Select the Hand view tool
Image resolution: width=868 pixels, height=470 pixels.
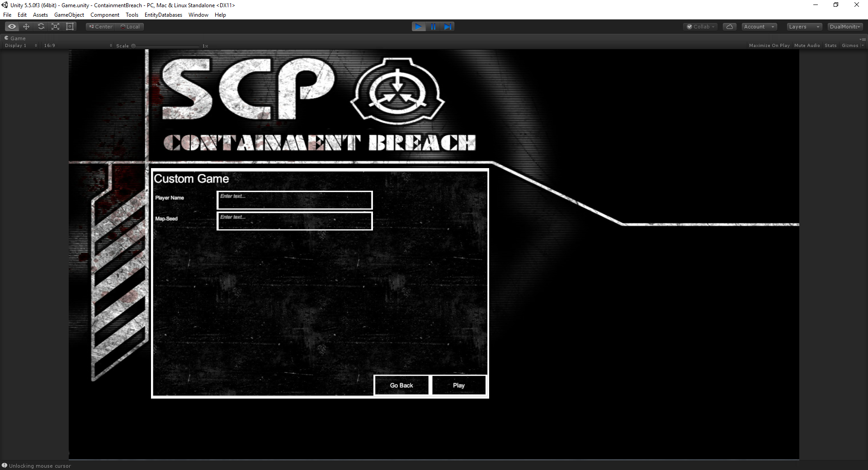pos(12,27)
